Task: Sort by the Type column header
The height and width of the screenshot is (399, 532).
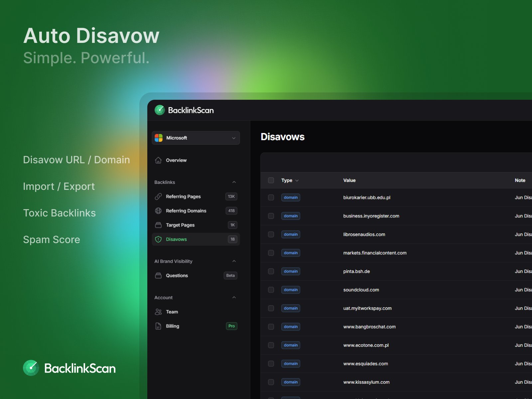Action: tap(290, 180)
